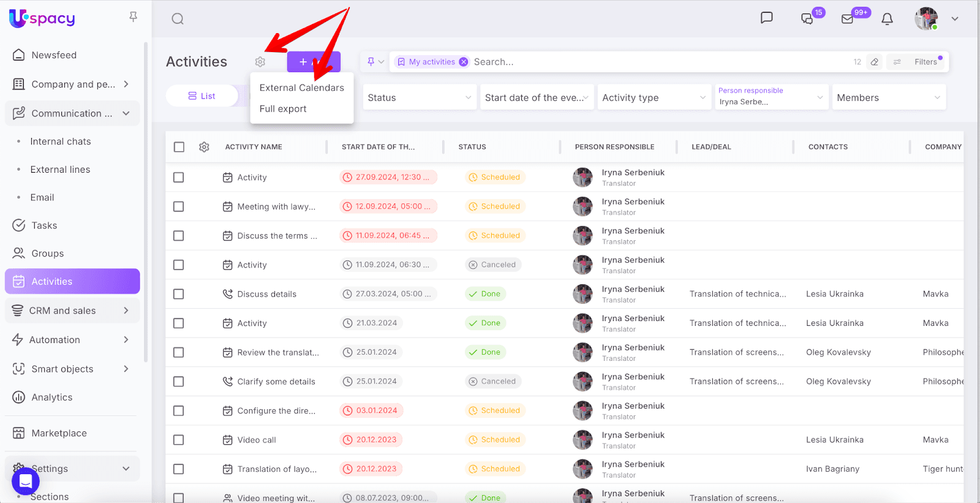This screenshot has width=980, height=503.
Task: Remove the My activities filter chip
Action: pyautogui.click(x=464, y=62)
